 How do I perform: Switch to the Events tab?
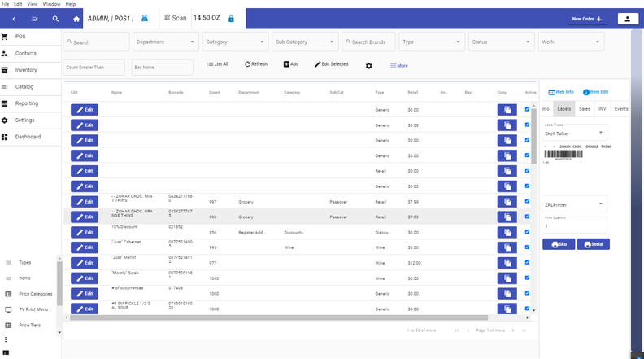[621, 109]
